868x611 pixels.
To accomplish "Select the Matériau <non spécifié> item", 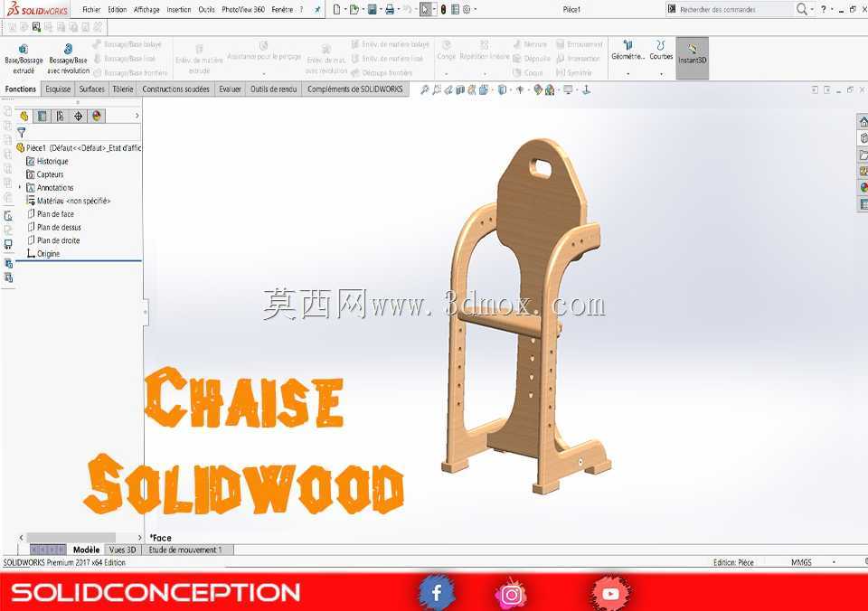I will (x=69, y=201).
